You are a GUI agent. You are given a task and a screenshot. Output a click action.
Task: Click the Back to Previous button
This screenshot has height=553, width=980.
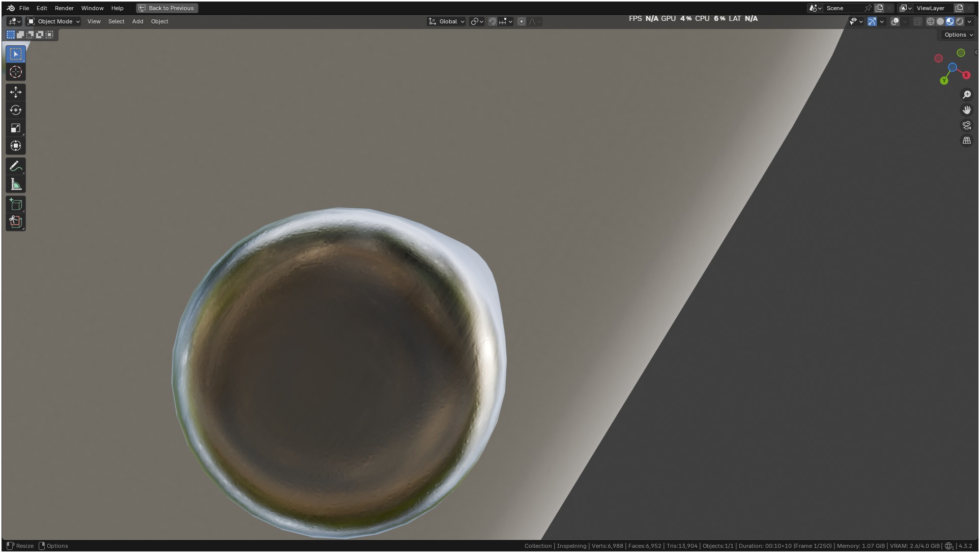click(x=167, y=8)
